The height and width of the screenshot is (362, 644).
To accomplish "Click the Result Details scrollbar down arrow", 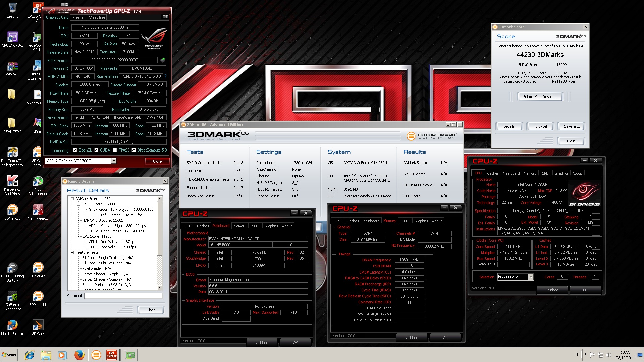I will coord(160,288).
